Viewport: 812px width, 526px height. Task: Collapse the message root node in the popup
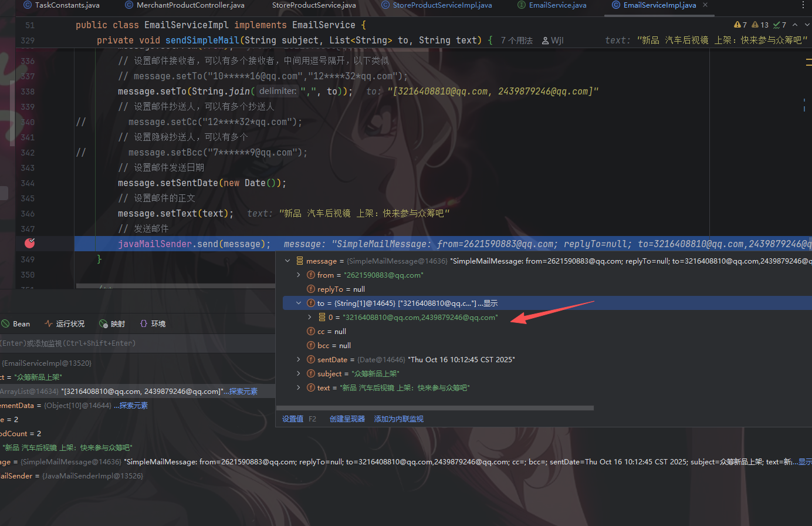(287, 261)
